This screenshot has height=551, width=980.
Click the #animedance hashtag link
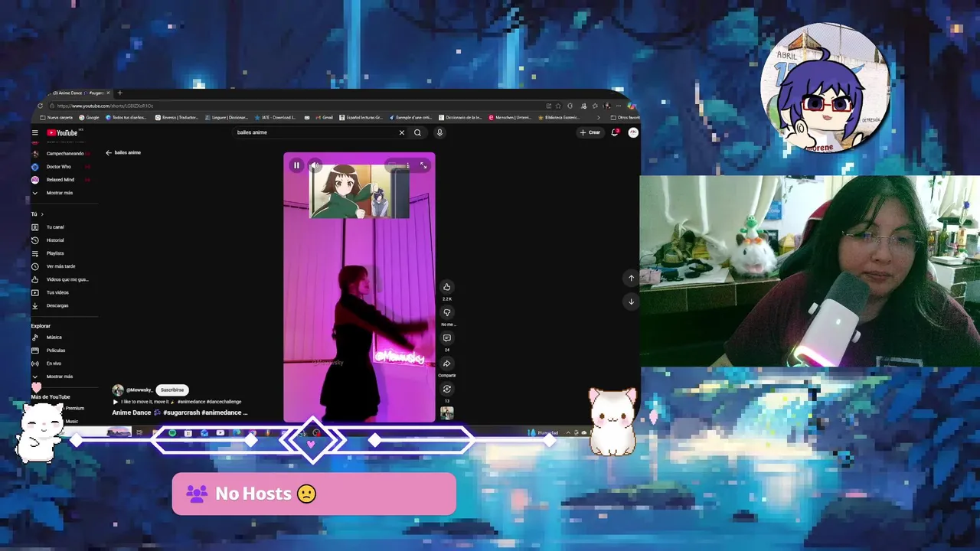(x=191, y=402)
